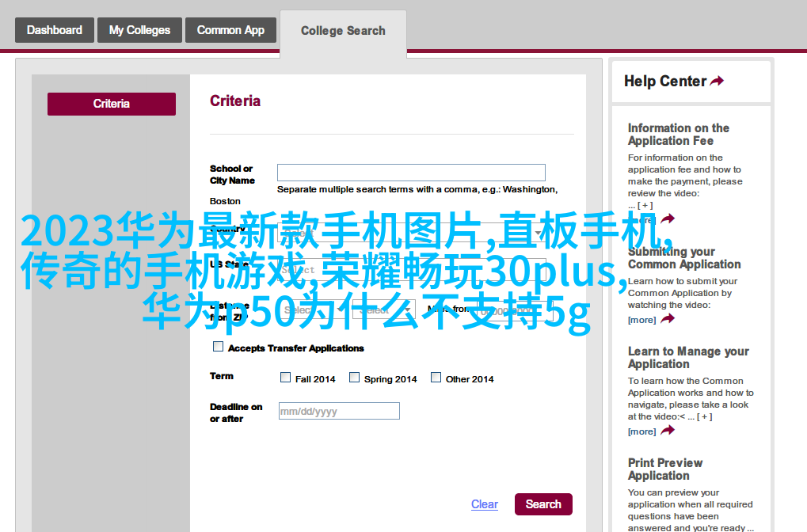Tick the Spring 2014 term checkbox
The width and height of the screenshot is (807, 532).
click(x=354, y=378)
